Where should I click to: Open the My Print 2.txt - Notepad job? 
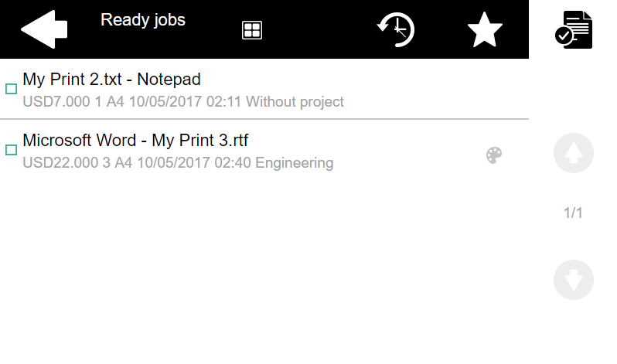[112, 79]
